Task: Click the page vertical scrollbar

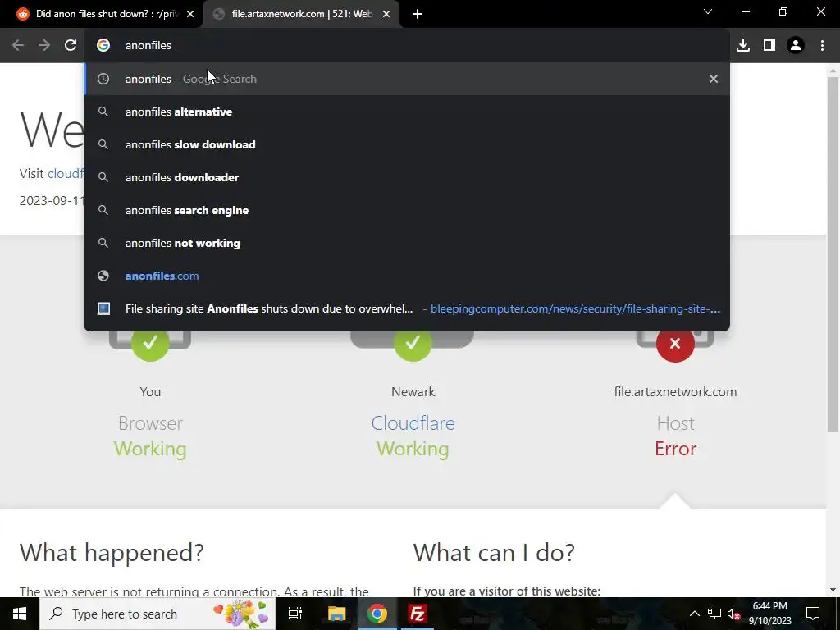Action: pyautogui.click(x=832, y=254)
